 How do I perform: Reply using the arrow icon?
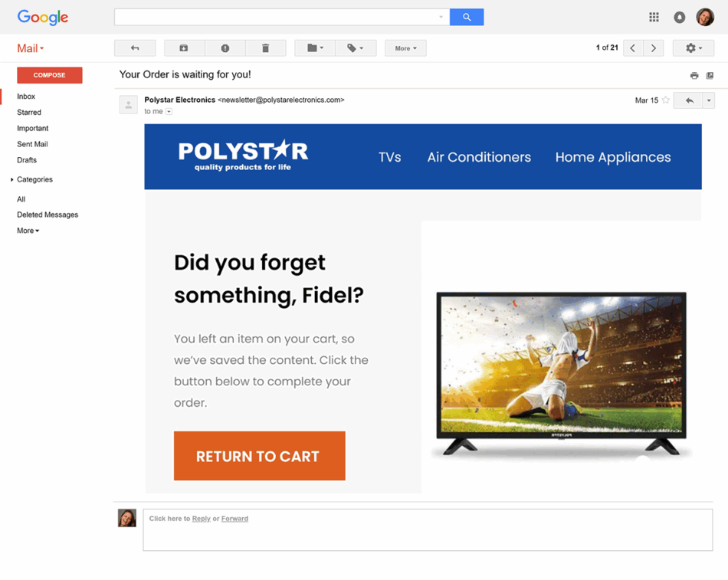[x=689, y=100]
